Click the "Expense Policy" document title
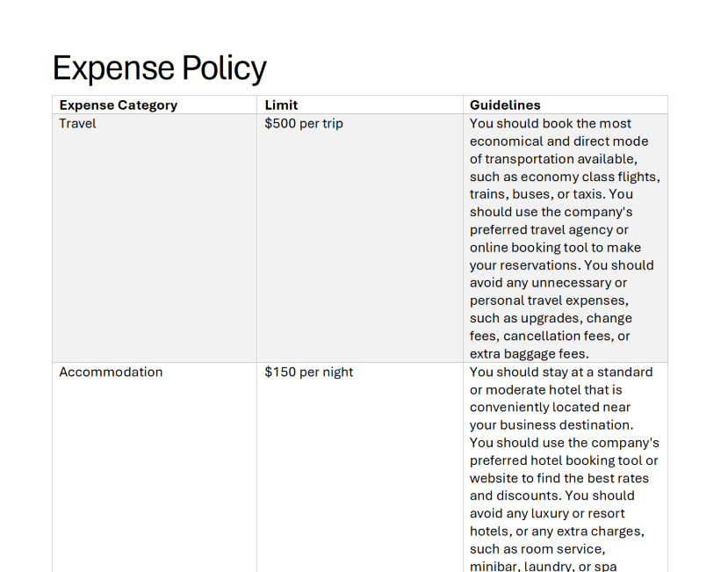 (x=159, y=68)
